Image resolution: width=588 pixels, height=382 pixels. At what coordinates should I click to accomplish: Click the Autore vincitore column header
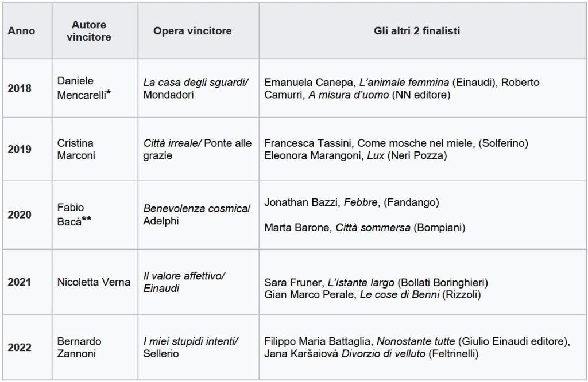pos(88,31)
